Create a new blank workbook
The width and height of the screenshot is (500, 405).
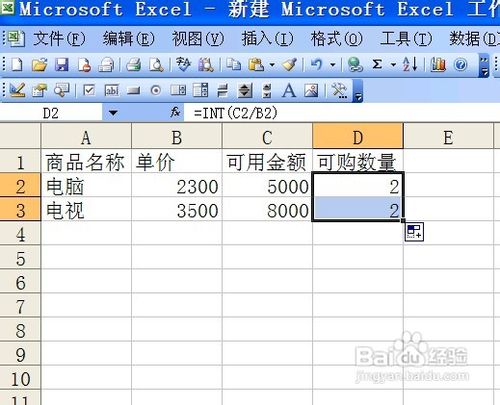point(16,64)
